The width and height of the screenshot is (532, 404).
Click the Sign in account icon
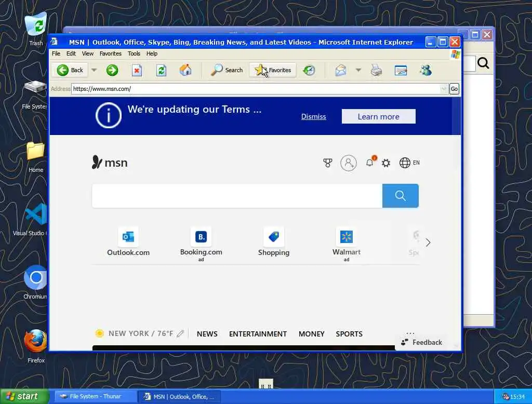tap(349, 163)
